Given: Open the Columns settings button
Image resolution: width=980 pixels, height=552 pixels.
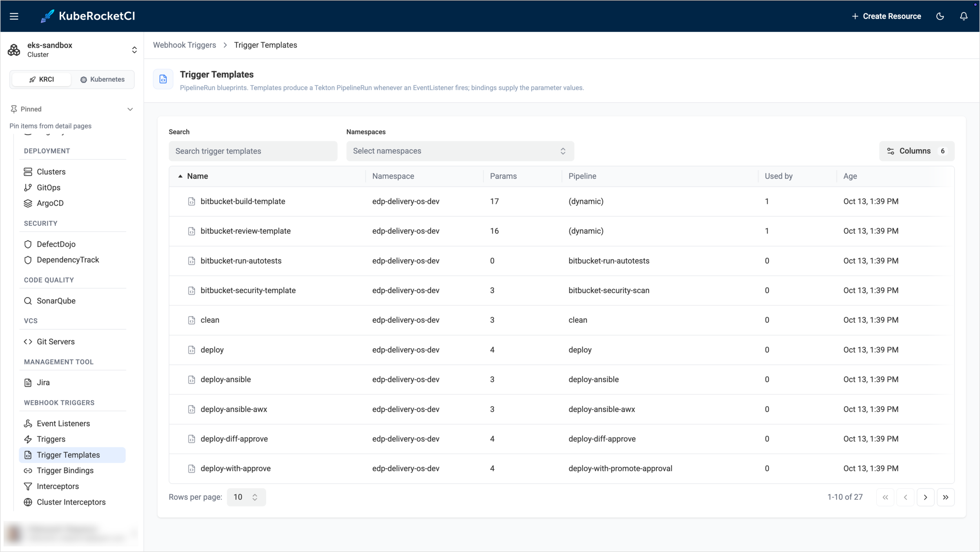Looking at the screenshot, I should 916,151.
